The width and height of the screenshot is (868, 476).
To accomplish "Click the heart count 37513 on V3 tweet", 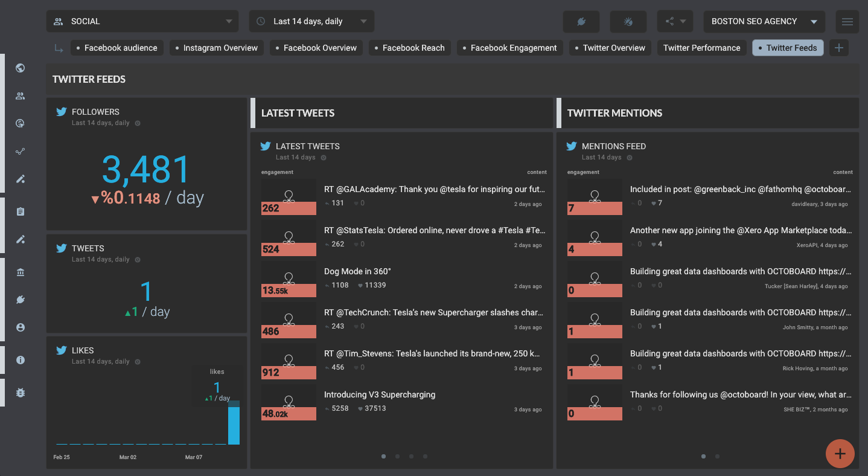I will coord(372,408).
